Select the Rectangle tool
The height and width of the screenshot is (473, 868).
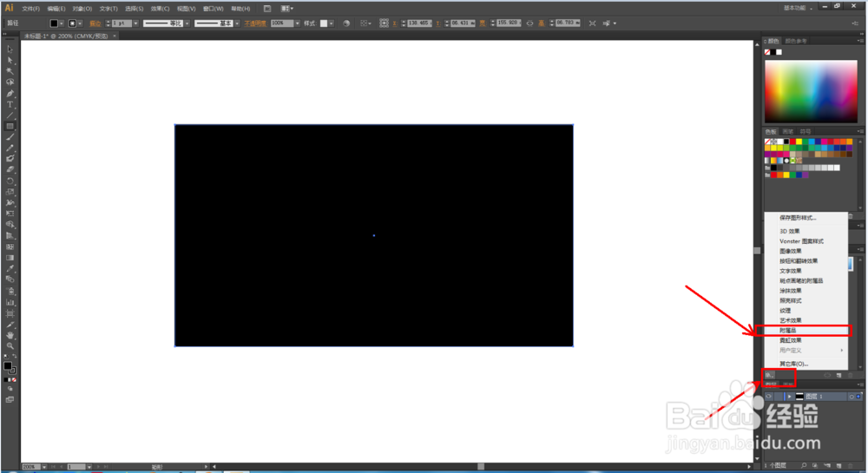click(10, 126)
